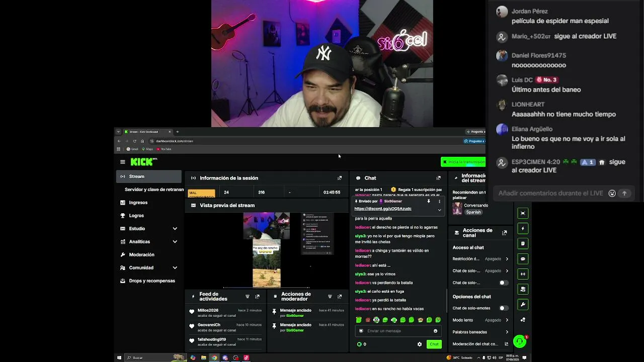
Task: Reload the browser page
Action: click(134, 141)
